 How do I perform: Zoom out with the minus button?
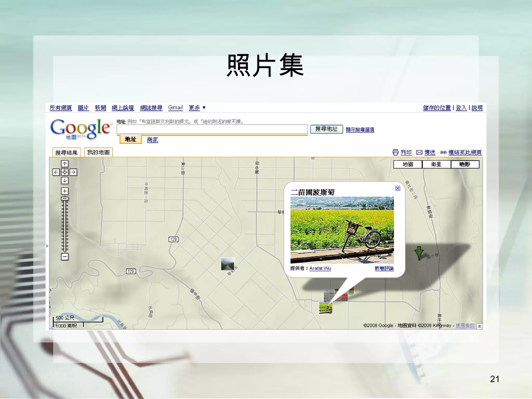[x=65, y=257]
